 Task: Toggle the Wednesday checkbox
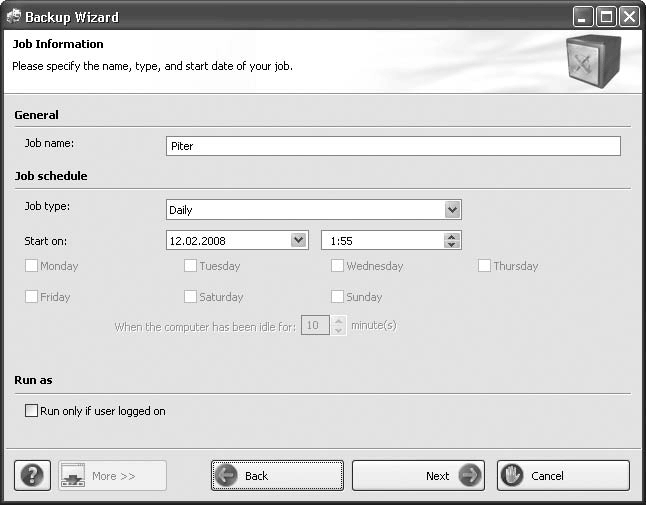click(x=338, y=266)
